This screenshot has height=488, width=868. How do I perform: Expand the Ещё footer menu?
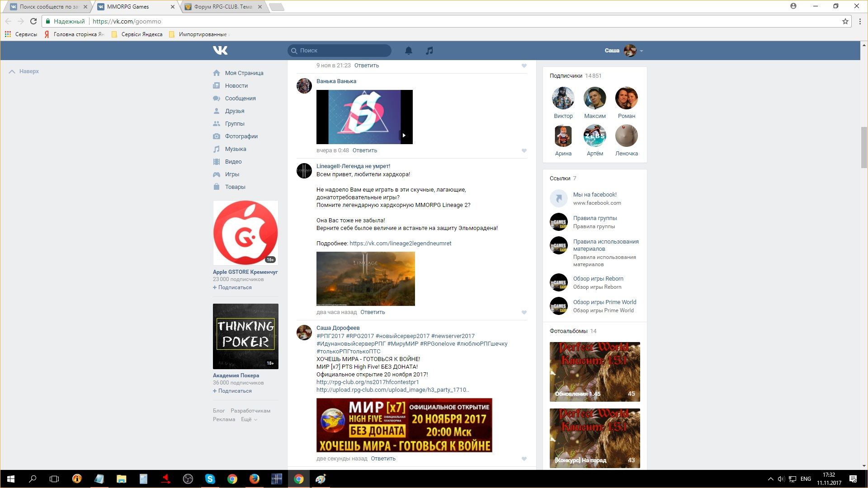pos(249,419)
